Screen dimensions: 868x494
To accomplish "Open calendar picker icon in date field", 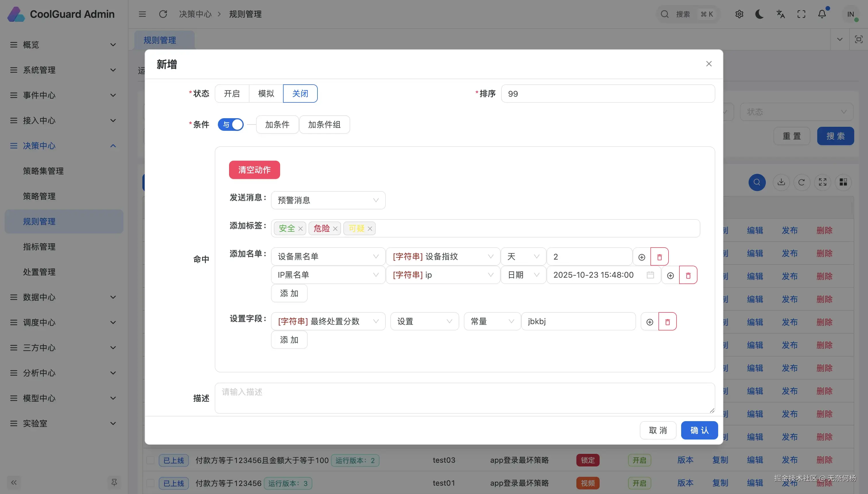I will 650,275.
